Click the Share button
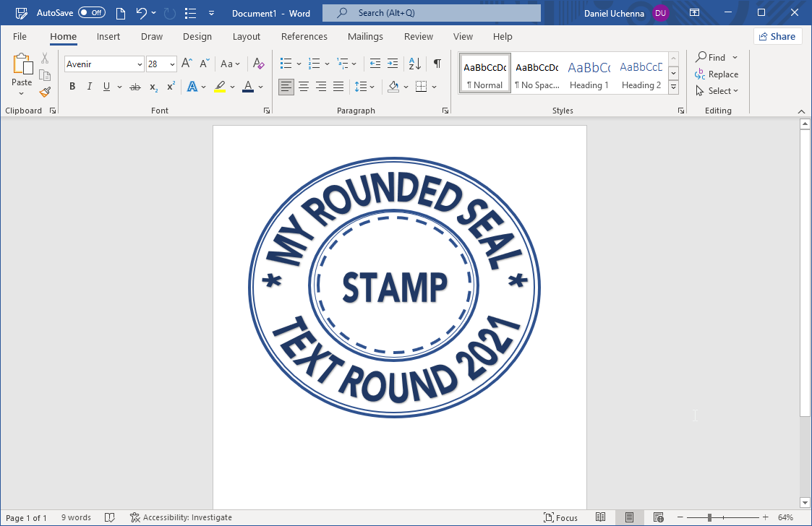Screen dimensions: 812x526 (x=777, y=36)
